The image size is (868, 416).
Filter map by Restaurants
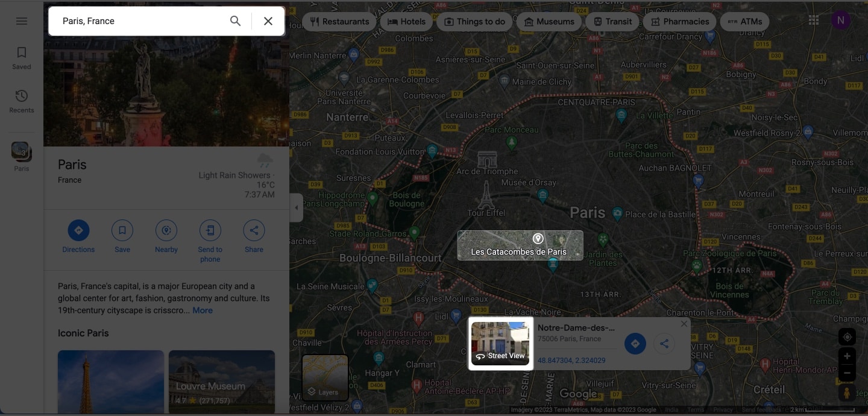point(339,21)
